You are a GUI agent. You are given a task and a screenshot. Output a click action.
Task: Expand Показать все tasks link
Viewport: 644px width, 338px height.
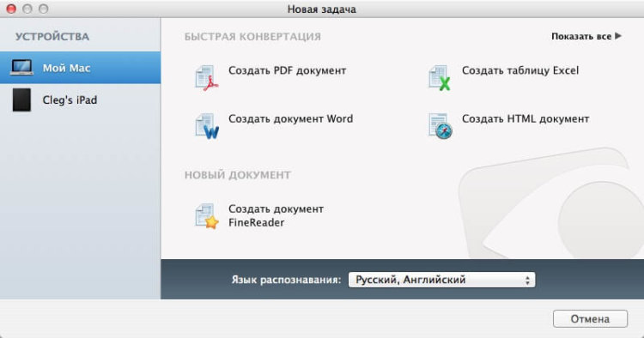pyautogui.click(x=586, y=37)
